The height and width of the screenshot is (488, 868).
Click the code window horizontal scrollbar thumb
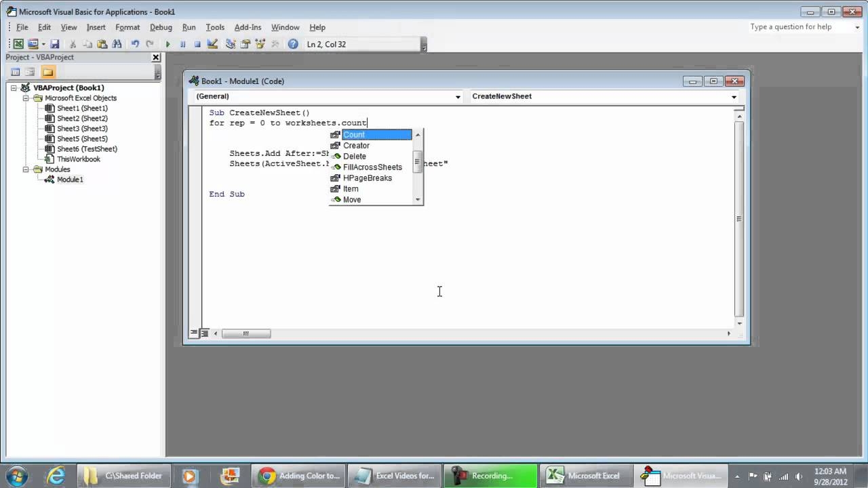point(246,333)
